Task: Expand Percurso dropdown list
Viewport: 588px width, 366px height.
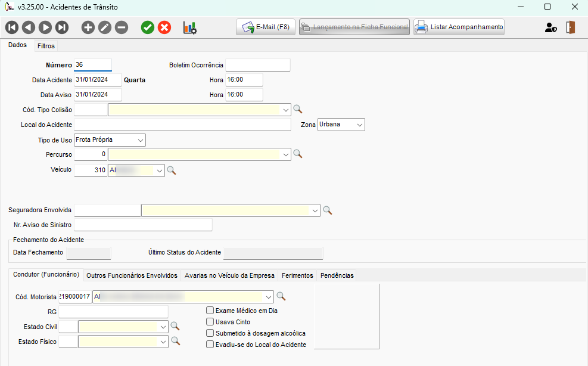Action: tap(286, 154)
